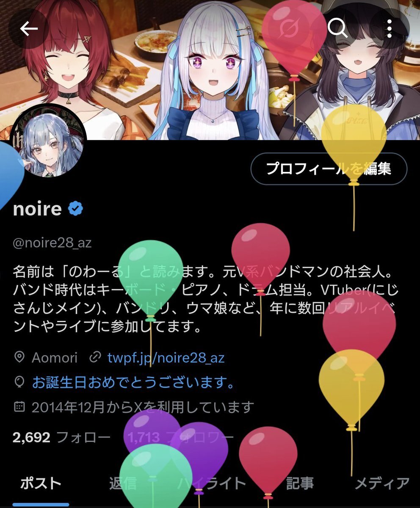Tap the location pin icon beside Aomori

point(19,358)
